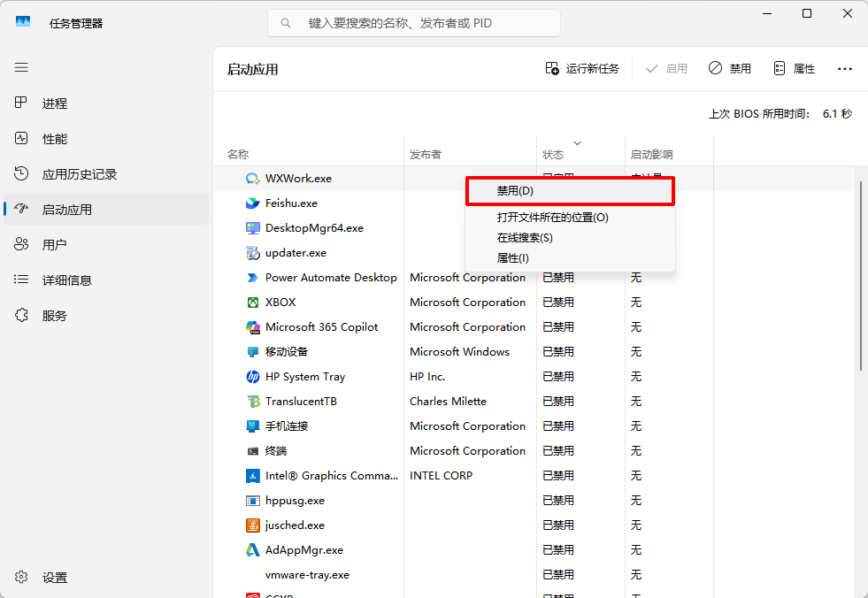Open the 用户 page
The width and height of the screenshot is (868, 598).
tap(106, 245)
